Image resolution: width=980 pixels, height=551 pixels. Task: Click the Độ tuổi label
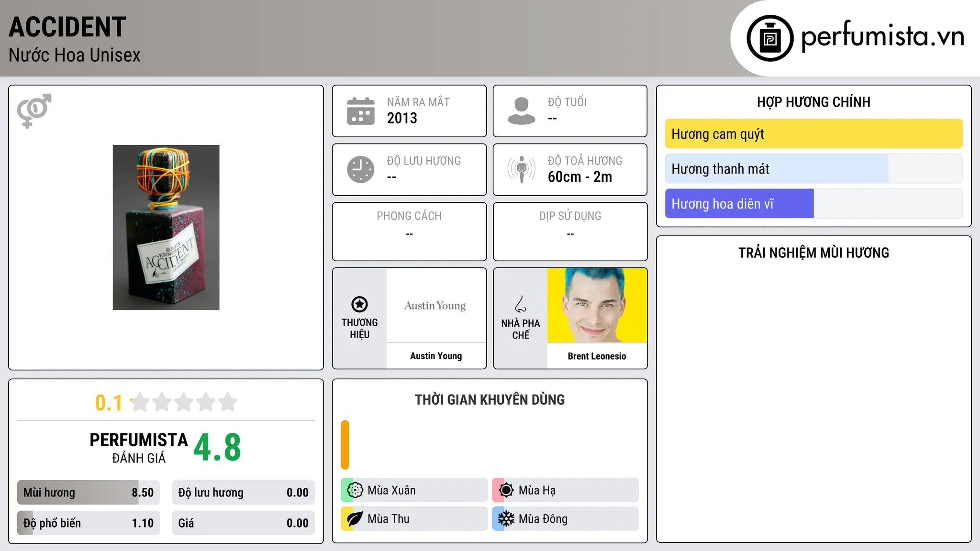(567, 102)
